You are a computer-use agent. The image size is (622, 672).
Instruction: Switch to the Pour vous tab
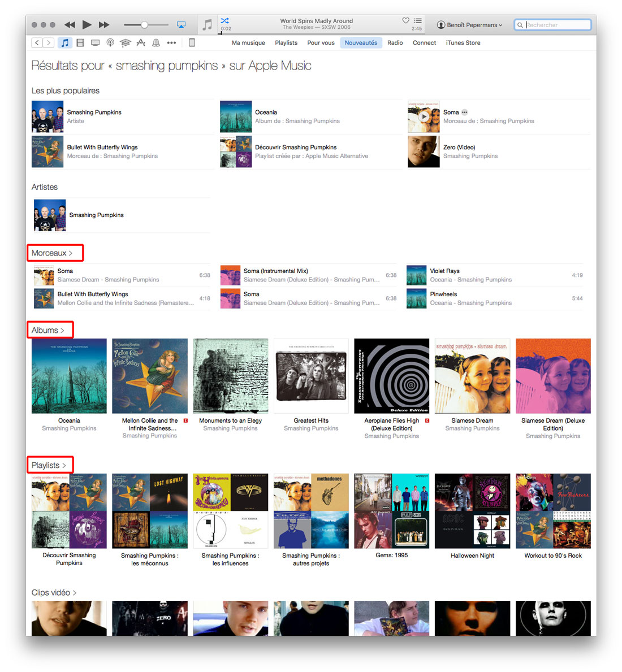coord(321,43)
